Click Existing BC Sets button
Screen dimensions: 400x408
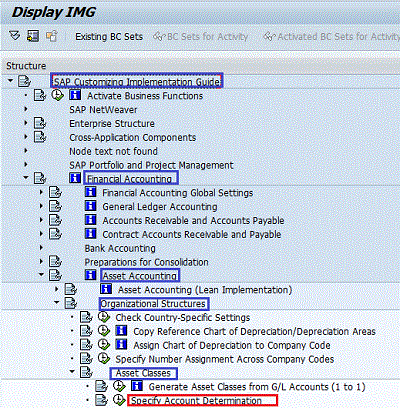click(109, 37)
